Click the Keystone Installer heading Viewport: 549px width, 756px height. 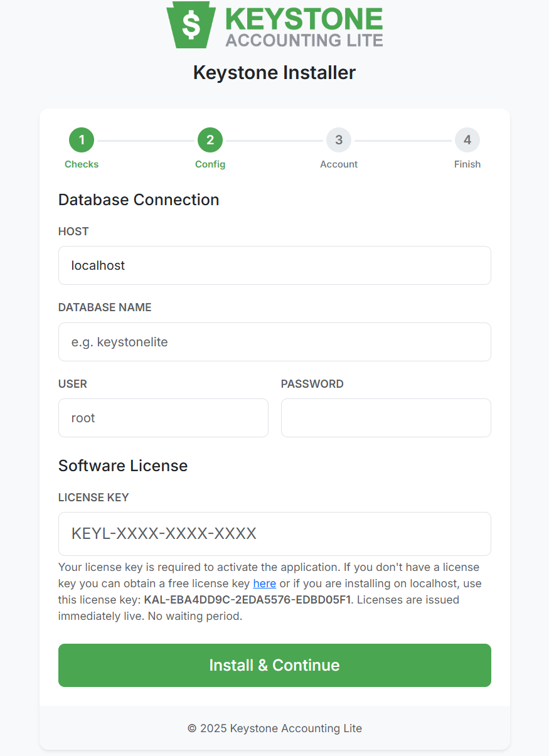(274, 72)
